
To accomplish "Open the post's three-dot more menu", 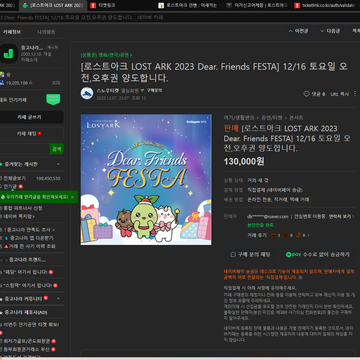I will tap(355, 94).
